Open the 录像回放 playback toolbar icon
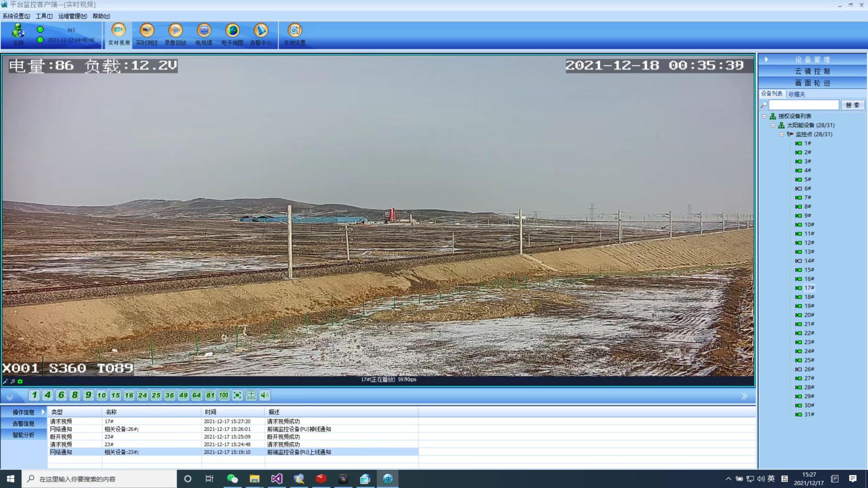The image size is (868, 488). [x=175, y=31]
